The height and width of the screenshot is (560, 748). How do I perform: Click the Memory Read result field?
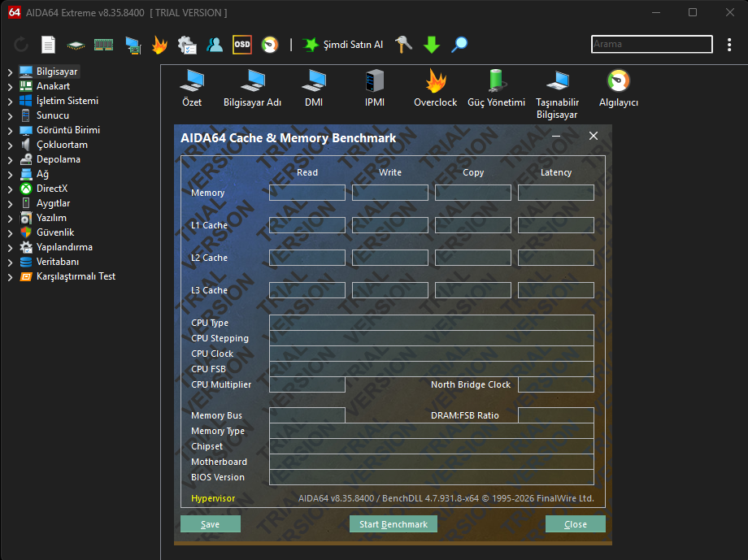307,193
